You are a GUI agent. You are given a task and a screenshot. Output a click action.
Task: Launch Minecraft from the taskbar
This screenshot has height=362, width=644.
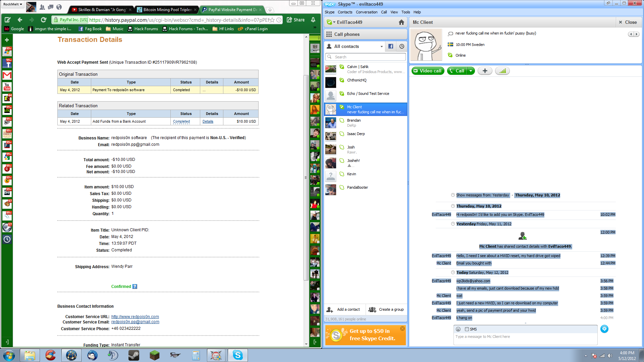(154, 355)
